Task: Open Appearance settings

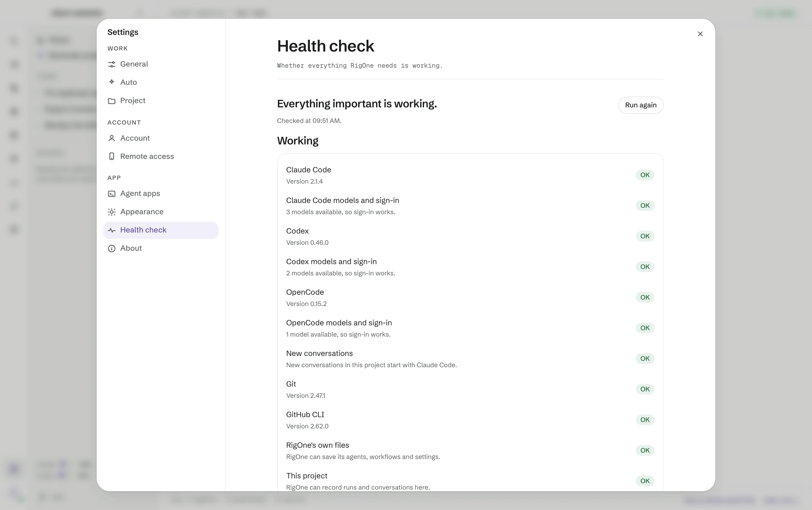Action: [x=161, y=212]
